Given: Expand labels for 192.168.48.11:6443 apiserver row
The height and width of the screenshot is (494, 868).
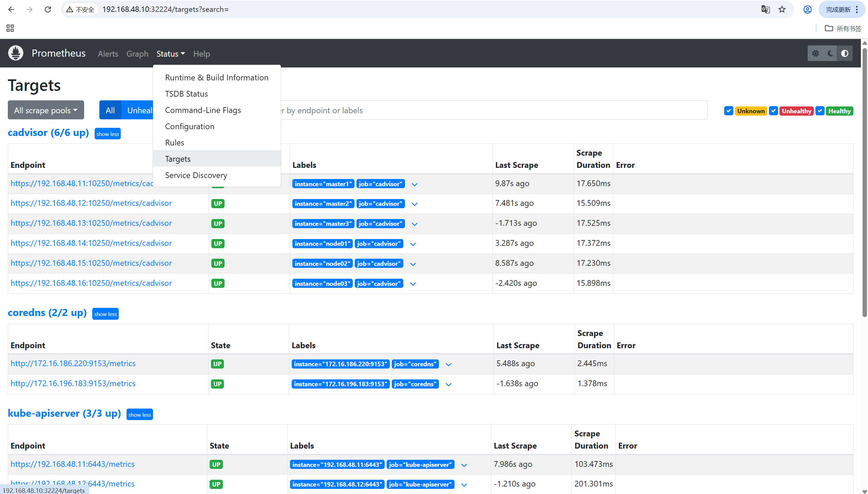Looking at the screenshot, I should pos(464,466).
